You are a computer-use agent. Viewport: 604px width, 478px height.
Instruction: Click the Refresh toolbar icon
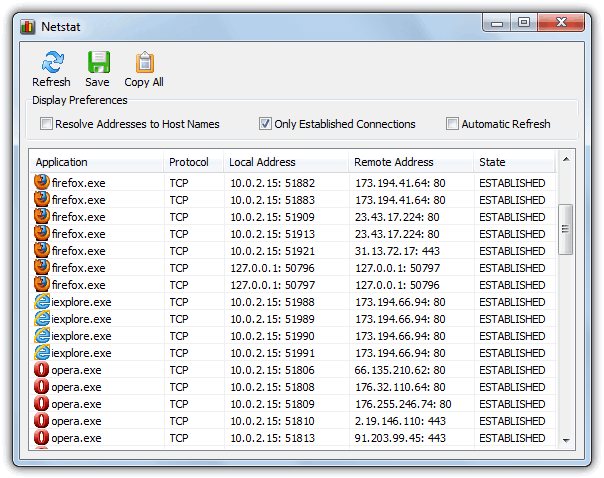click(x=52, y=62)
